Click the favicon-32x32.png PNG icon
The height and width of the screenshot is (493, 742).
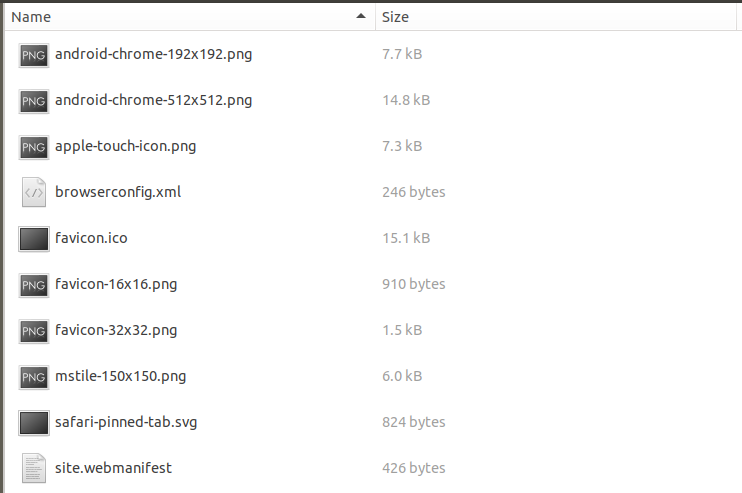[34, 331]
